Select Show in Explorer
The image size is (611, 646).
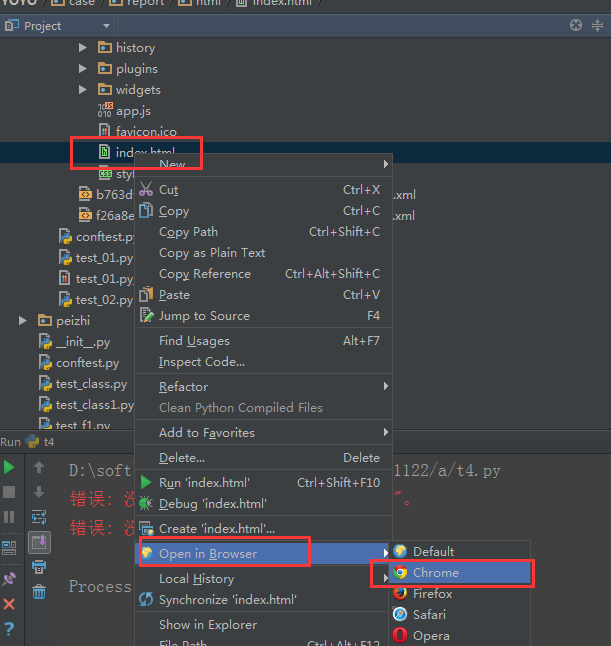click(264, 625)
